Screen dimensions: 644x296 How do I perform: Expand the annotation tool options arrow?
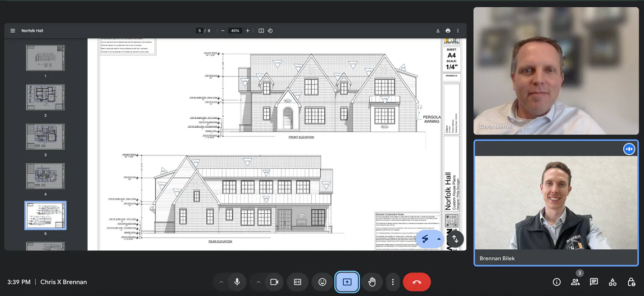click(439, 239)
